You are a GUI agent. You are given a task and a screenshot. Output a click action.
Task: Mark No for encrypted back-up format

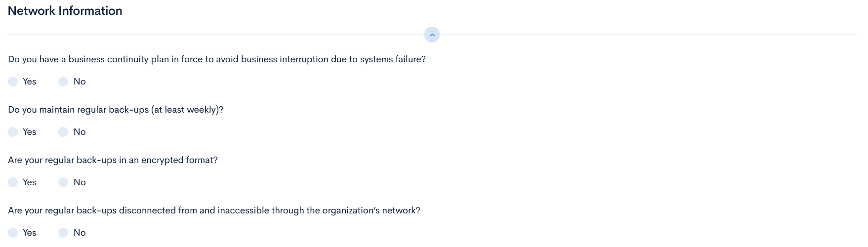pyautogui.click(x=63, y=182)
